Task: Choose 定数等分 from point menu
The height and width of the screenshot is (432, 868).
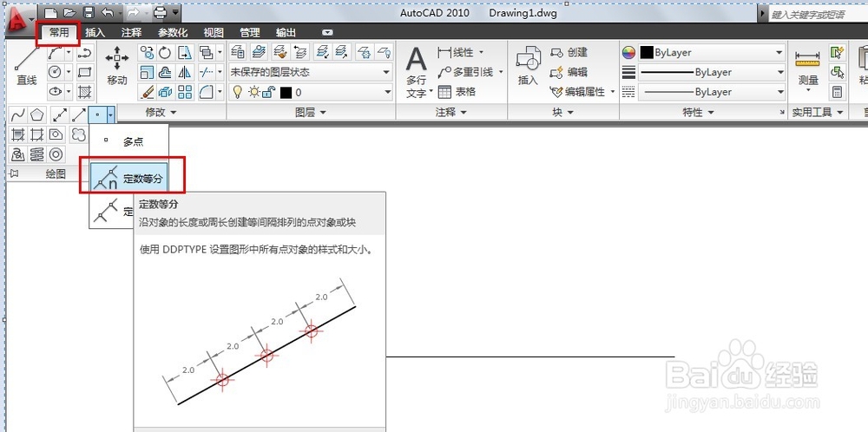Action: (128, 178)
